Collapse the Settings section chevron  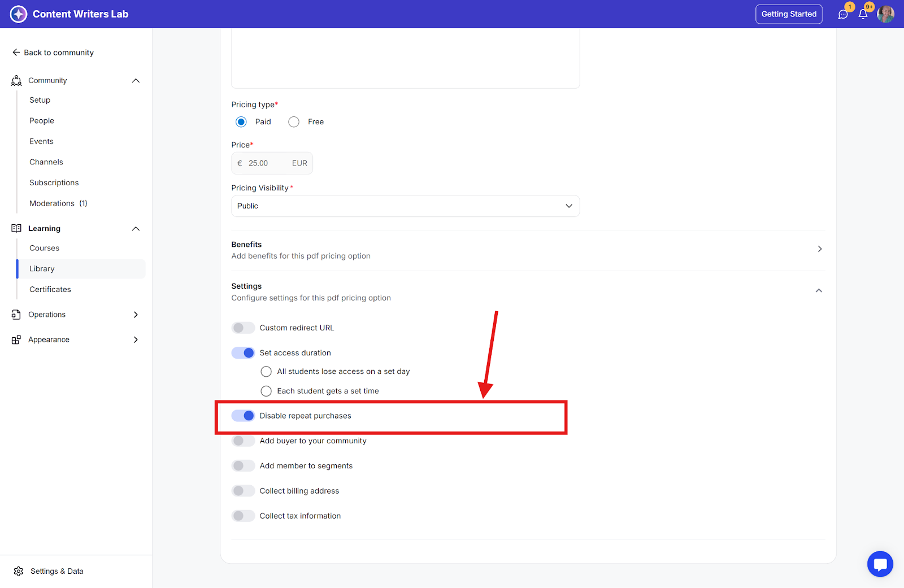[x=819, y=291]
